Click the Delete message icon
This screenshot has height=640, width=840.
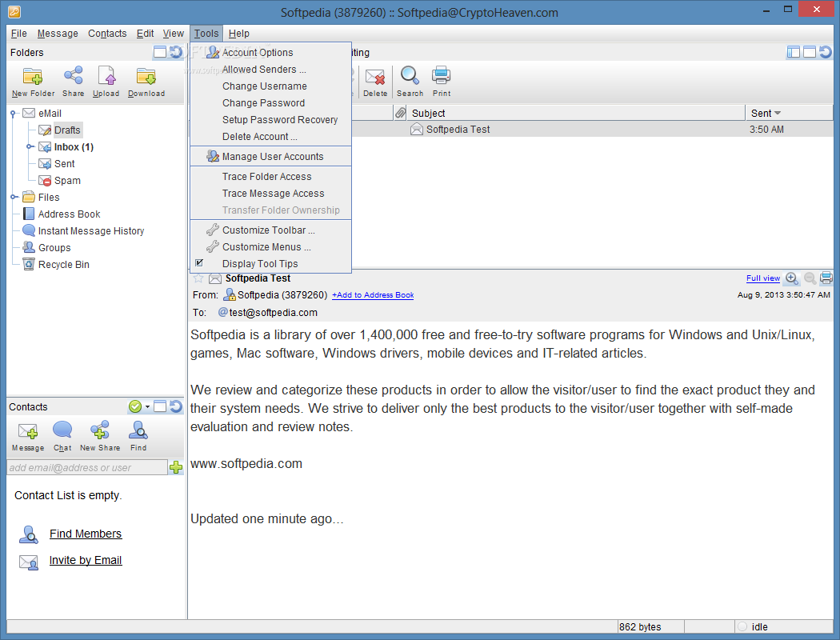click(375, 77)
